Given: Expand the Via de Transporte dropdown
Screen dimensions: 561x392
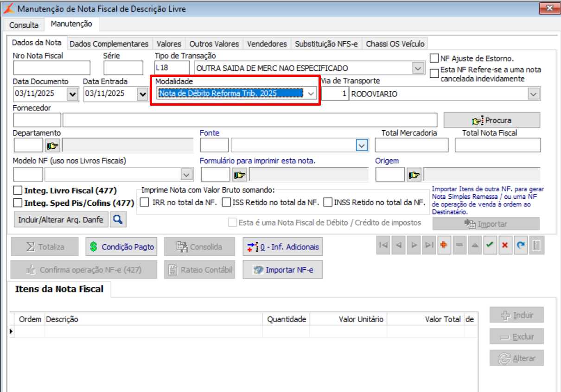Looking at the screenshot, I should tap(534, 94).
